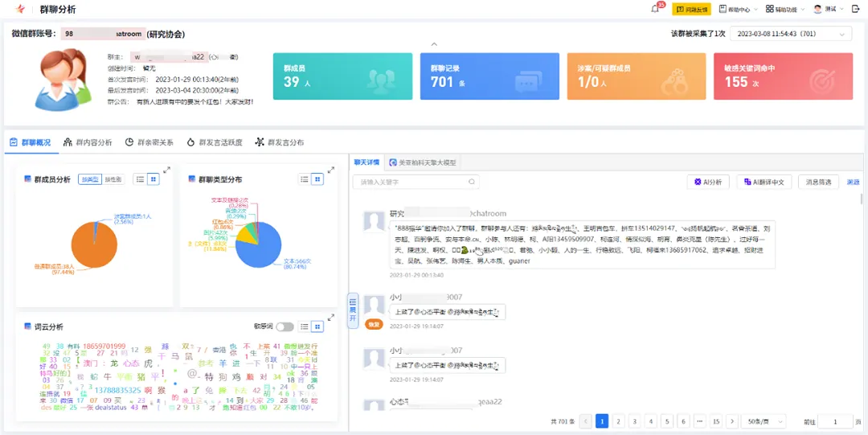The image size is (868, 435).
Task: Click the red star app logo
Action: (x=20, y=9)
